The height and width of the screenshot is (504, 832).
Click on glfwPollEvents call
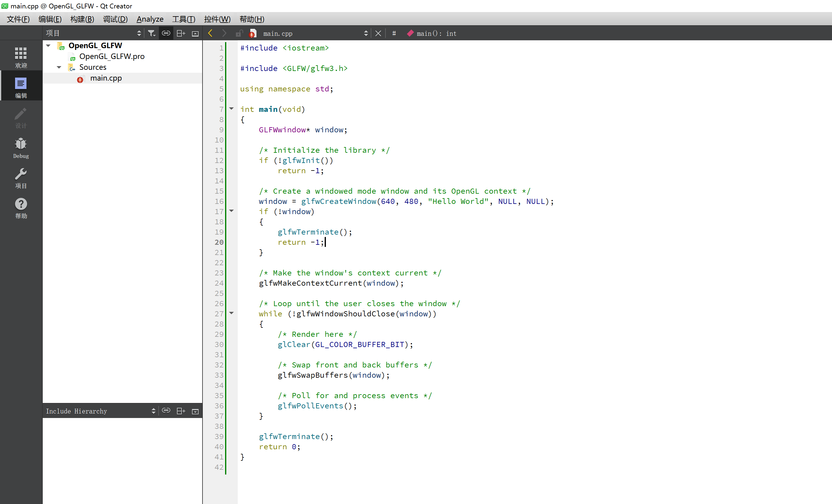click(x=310, y=406)
